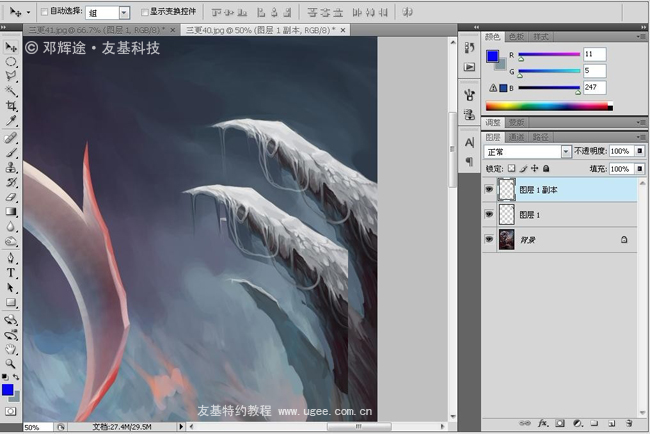Open the status bar info arrow
Screen dimensions: 650x434
[x=181, y=426]
